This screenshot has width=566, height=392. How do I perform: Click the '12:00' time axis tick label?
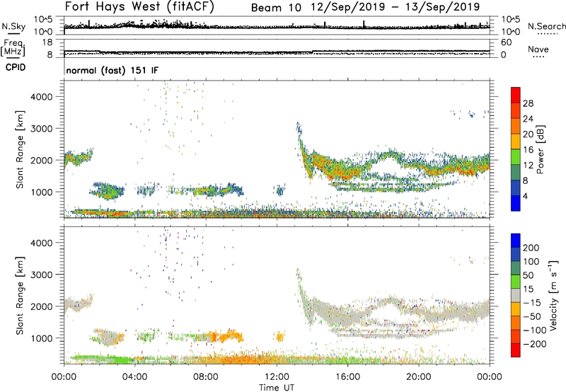tap(277, 377)
